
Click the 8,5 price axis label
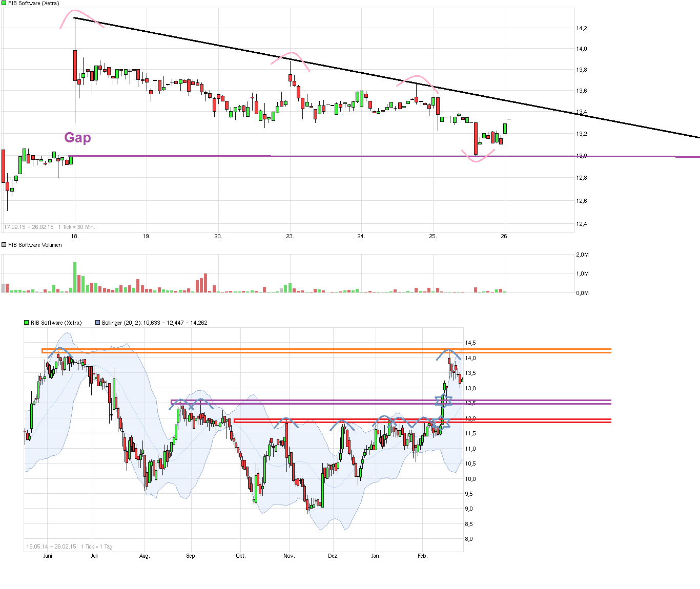coord(469,524)
